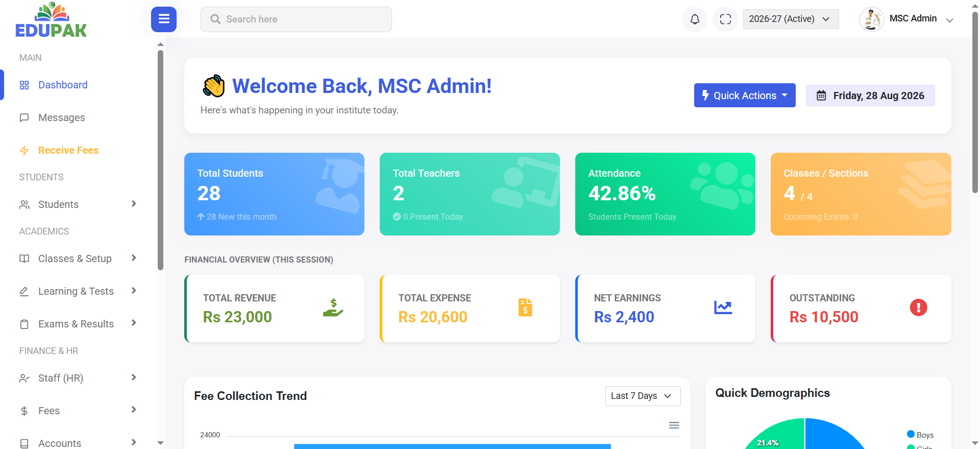Click the Total Revenue hand-money icon
980x449 pixels.
[x=333, y=308]
